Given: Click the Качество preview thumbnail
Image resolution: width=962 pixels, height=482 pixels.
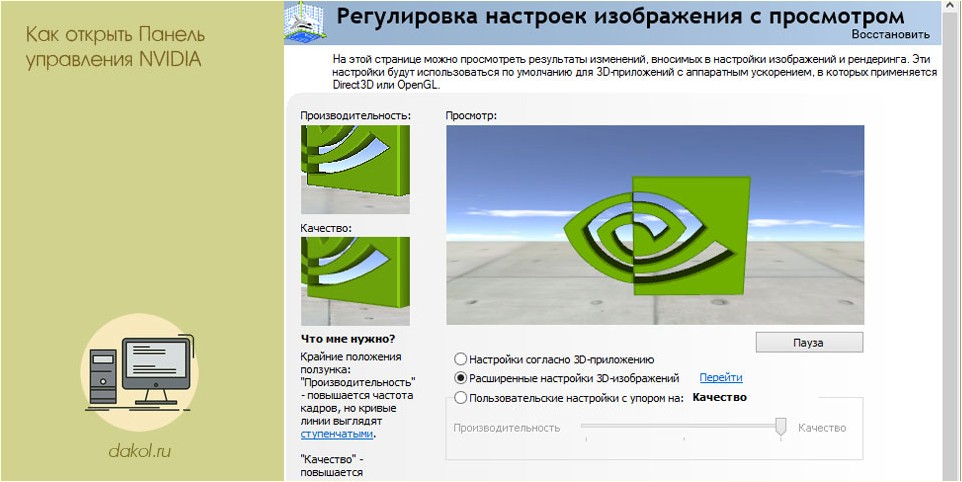Looking at the screenshot, I should point(355,281).
